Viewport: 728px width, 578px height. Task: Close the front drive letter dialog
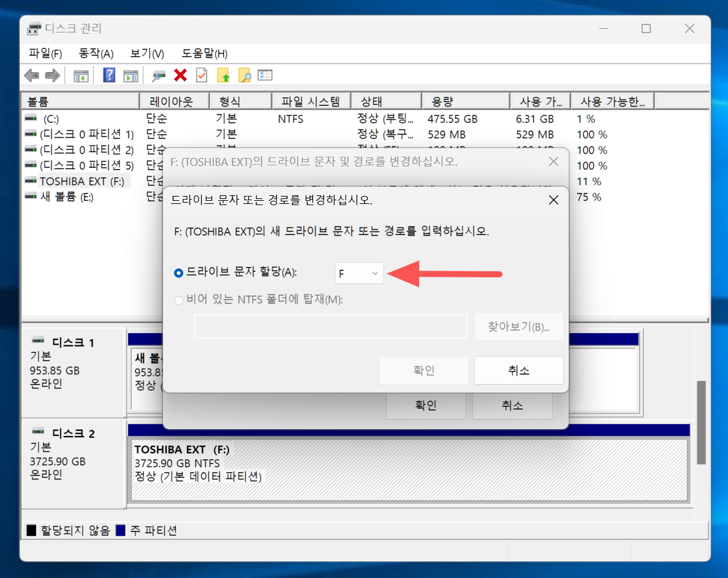pos(553,200)
